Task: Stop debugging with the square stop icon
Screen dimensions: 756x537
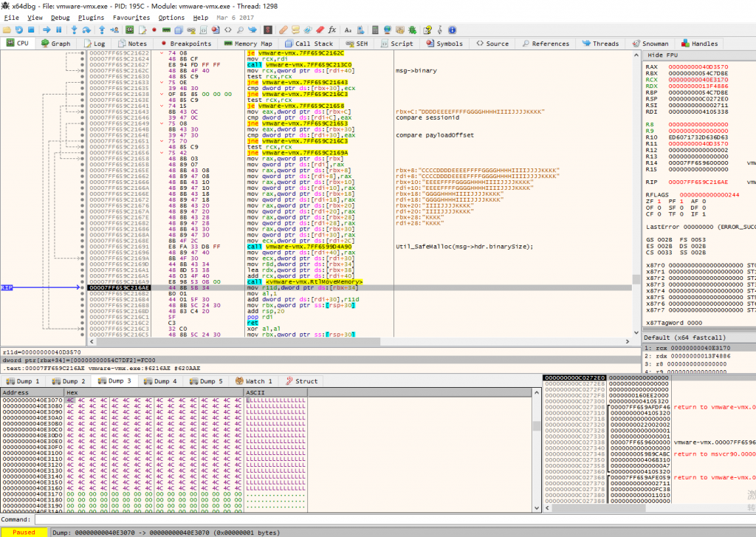Action: pos(31,28)
